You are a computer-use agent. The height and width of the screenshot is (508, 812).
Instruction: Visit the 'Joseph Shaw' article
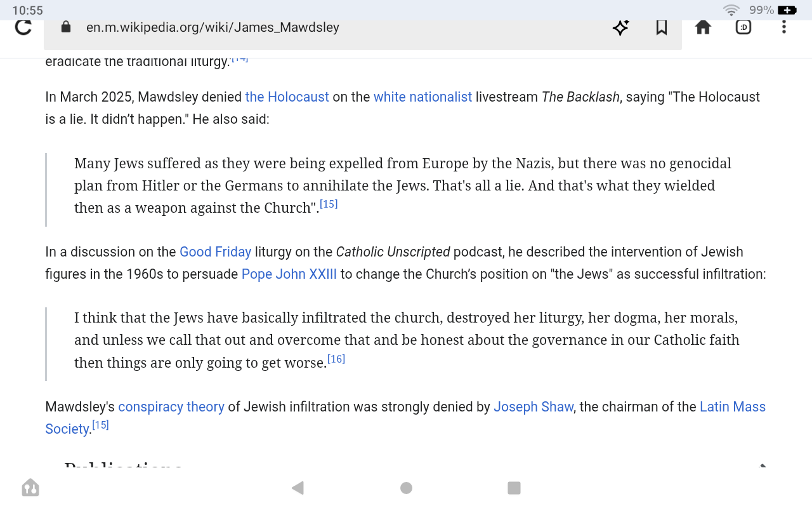pyautogui.click(x=534, y=407)
